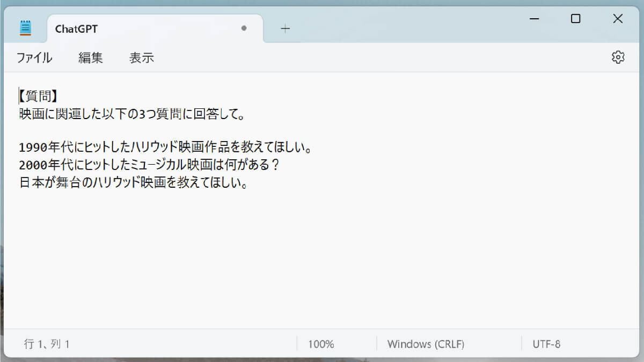Open the ファイル menu
This screenshot has width=644, height=362.
click(34, 58)
